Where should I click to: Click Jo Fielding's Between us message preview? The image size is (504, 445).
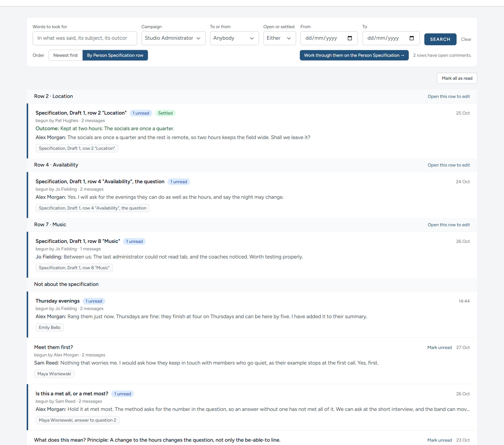coord(169,257)
